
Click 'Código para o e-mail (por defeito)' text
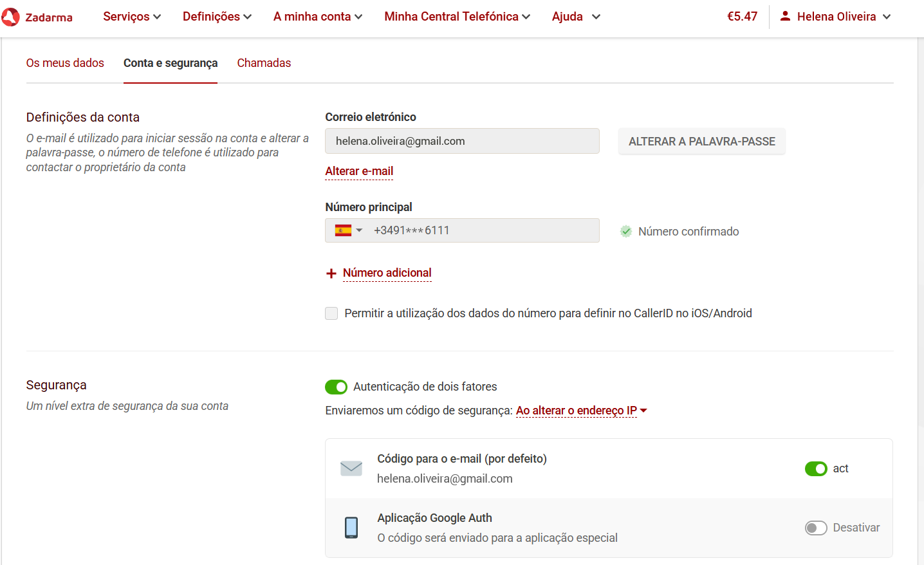tap(462, 459)
